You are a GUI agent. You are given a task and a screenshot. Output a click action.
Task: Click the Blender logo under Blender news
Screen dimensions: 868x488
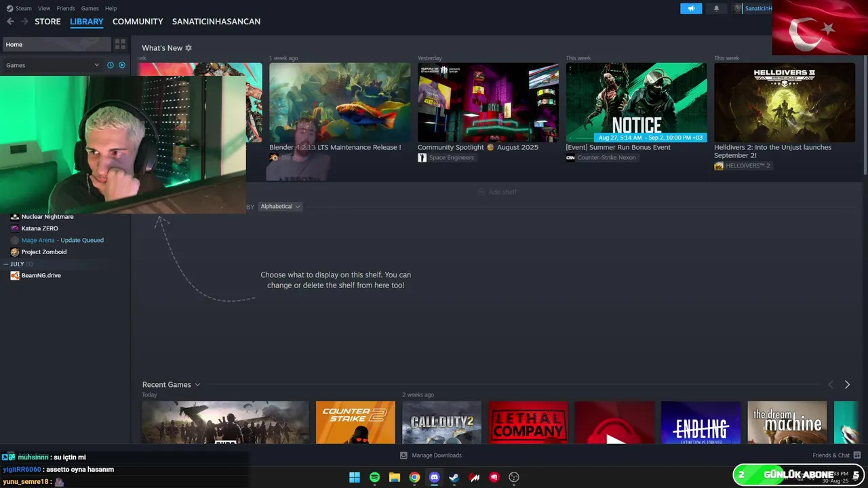(273, 157)
